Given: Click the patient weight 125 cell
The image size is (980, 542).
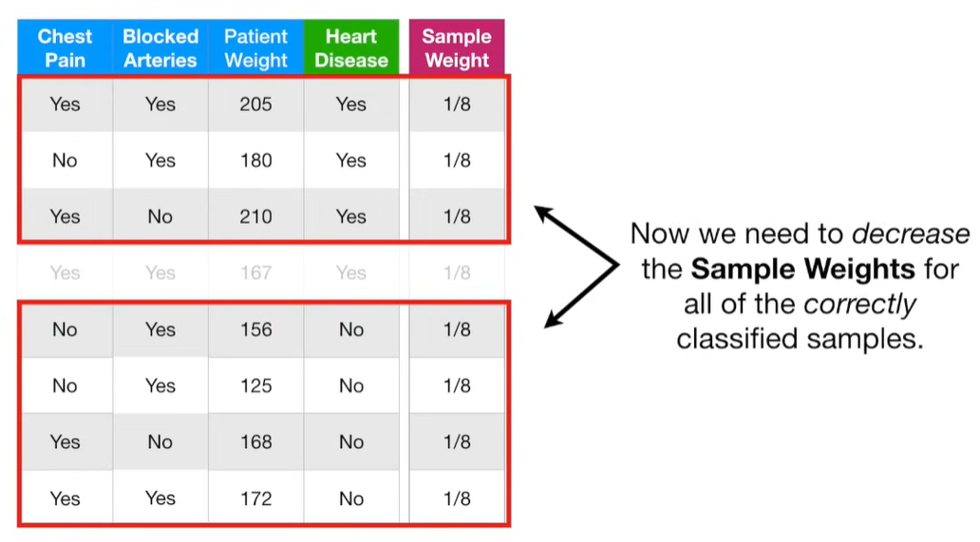Looking at the screenshot, I should pos(255,385).
